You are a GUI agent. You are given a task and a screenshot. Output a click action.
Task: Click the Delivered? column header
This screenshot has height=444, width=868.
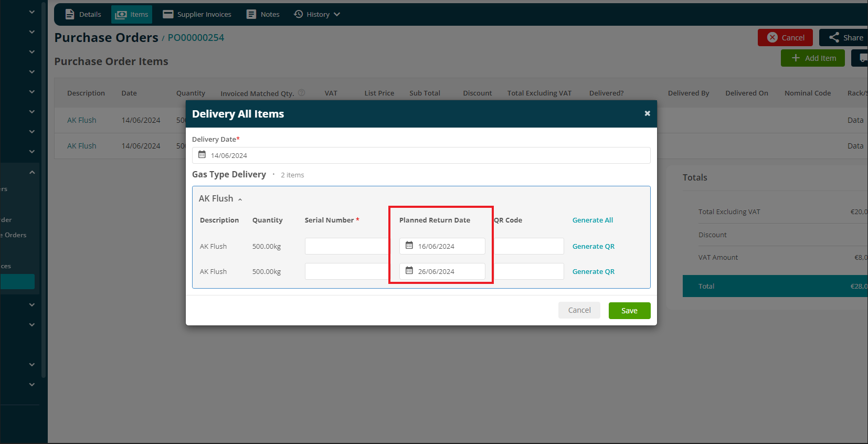click(606, 93)
